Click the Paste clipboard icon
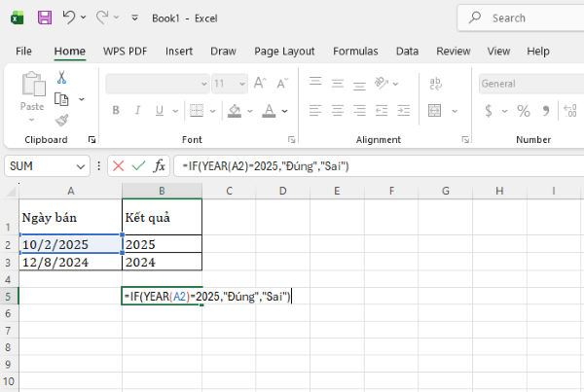584x392 pixels. [x=33, y=84]
